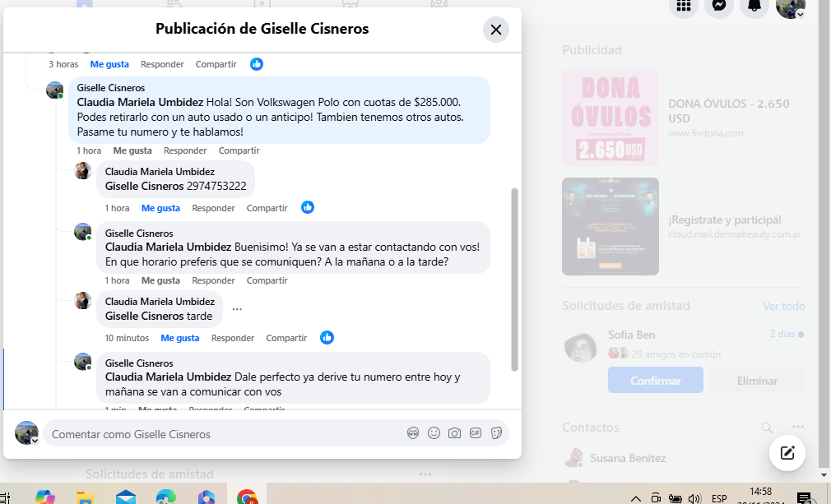This screenshot has width=831, height=504.
Task: Close the Publicación de Giselle Cisneros dialog
Action: [x=495, y=30]
